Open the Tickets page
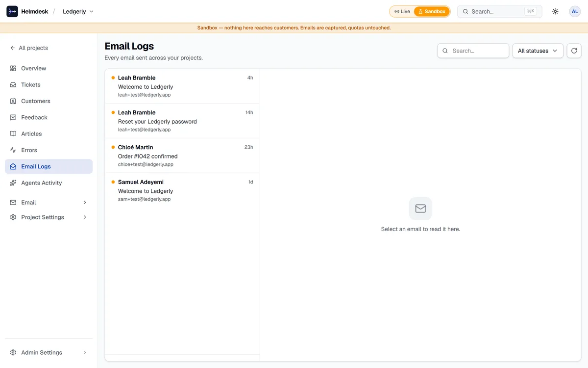Viewport: 588px width, 368px height. 49,85
